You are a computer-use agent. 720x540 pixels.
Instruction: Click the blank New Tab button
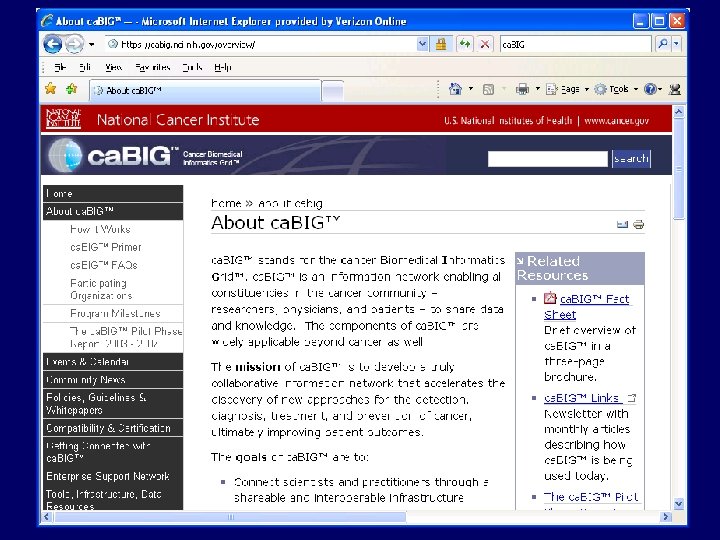click(332, 91)
